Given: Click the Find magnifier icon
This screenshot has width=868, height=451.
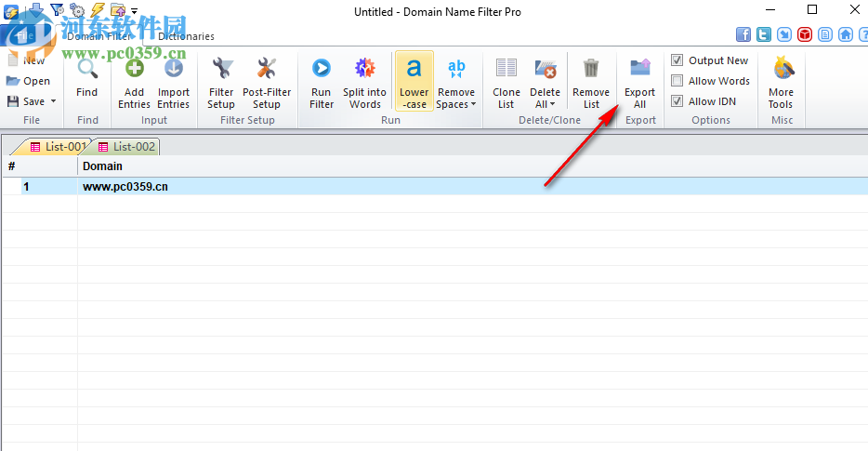Looking at the screenshot, I should point(87,69).
